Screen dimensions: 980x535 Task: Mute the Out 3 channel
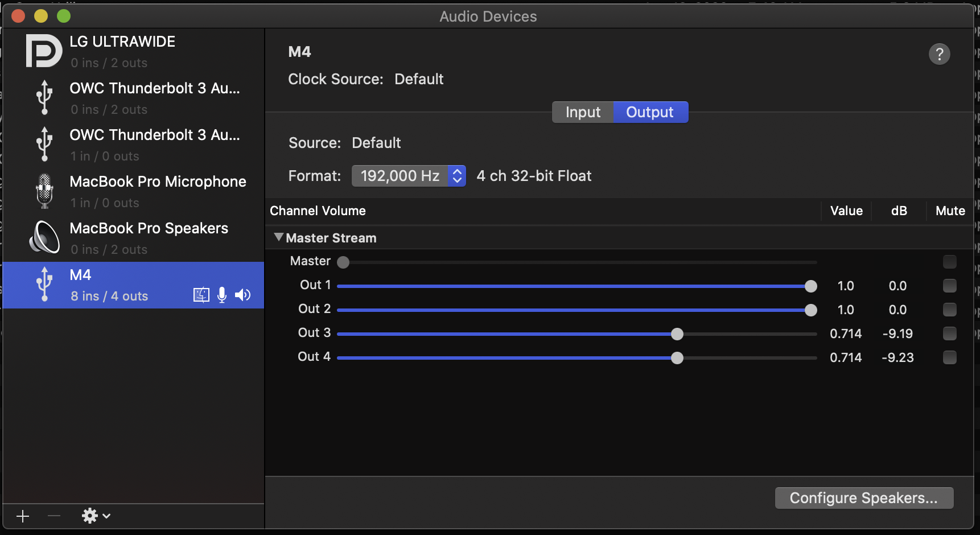950,334
